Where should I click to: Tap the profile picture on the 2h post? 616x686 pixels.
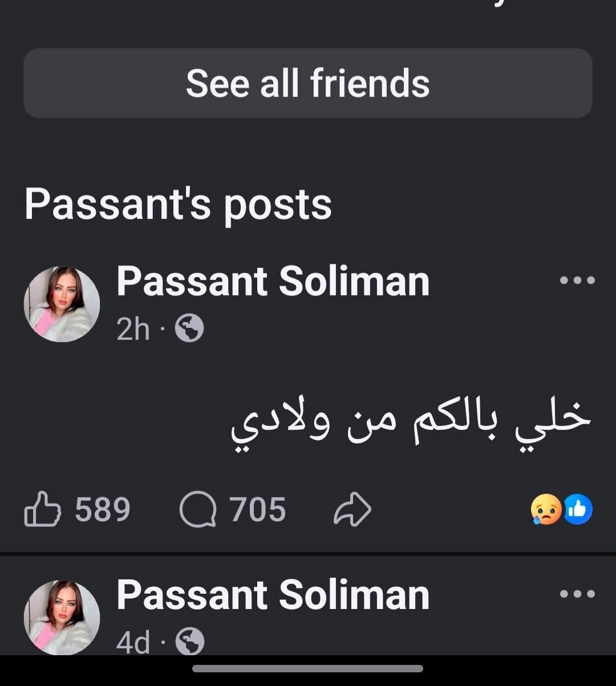(x=62, y=305)
